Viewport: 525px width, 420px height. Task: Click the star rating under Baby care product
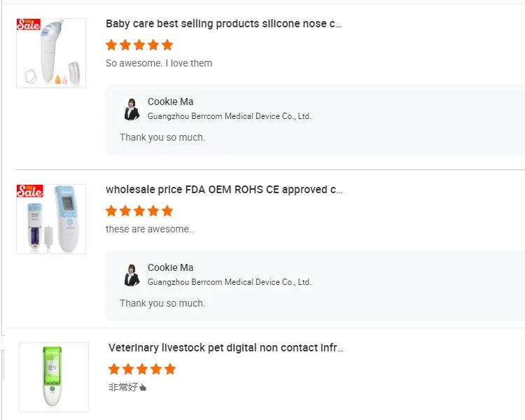pos(139,45)
